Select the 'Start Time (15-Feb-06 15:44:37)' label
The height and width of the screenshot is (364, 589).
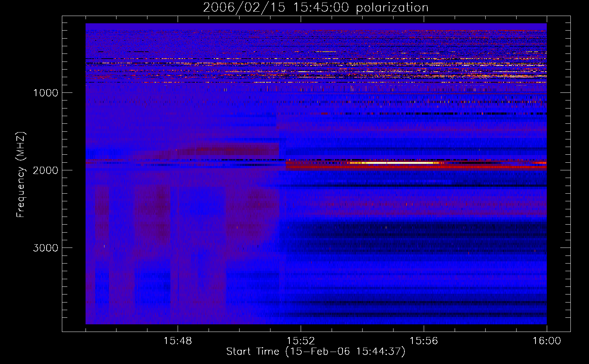coord(316,352)
